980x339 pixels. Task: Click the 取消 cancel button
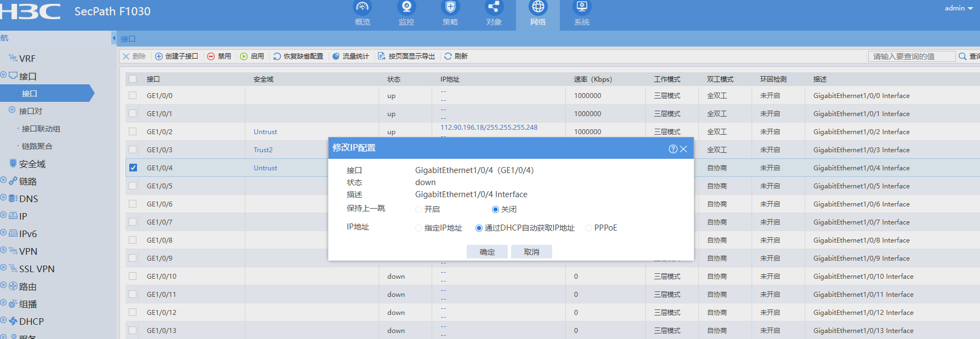coord(531,252)
